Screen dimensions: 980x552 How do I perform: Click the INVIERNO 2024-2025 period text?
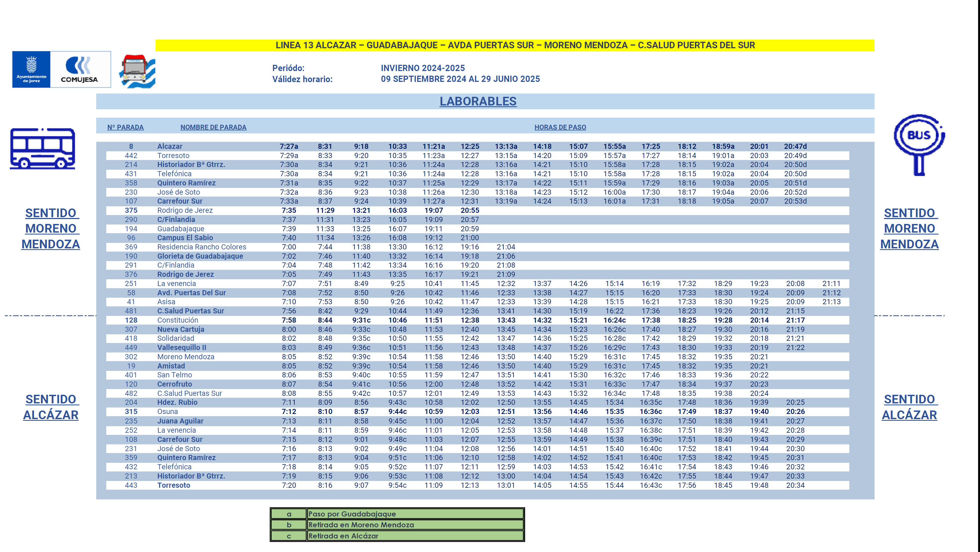423,68
